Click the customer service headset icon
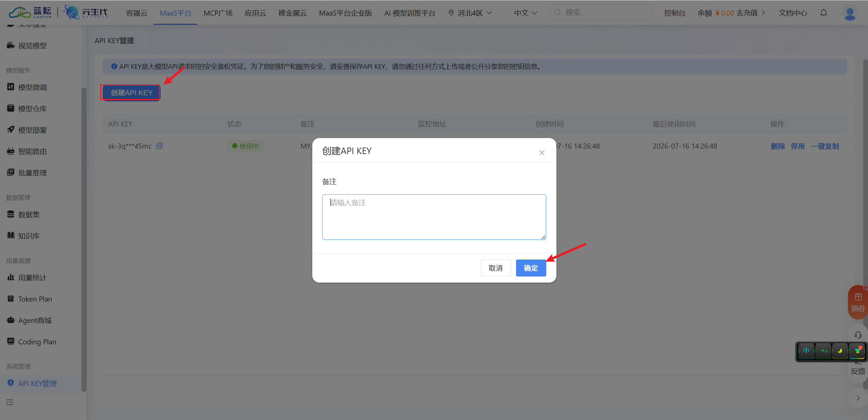 point(858,335)
